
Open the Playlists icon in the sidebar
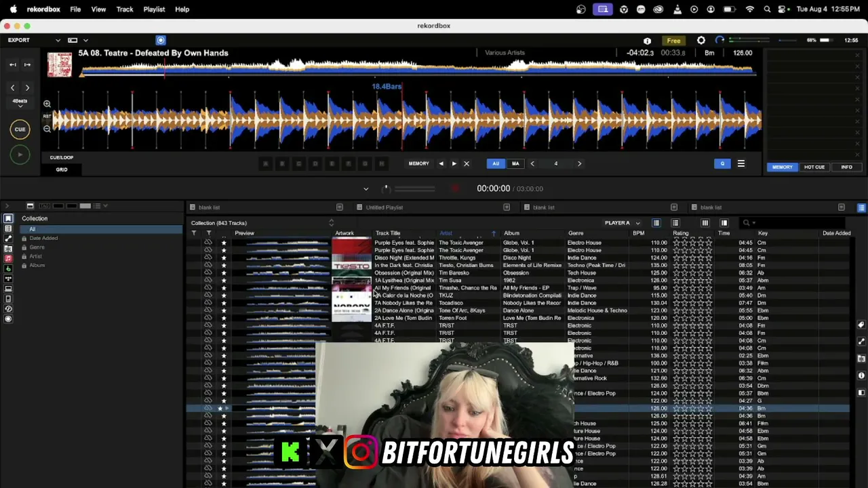click(x=8, y=228)
